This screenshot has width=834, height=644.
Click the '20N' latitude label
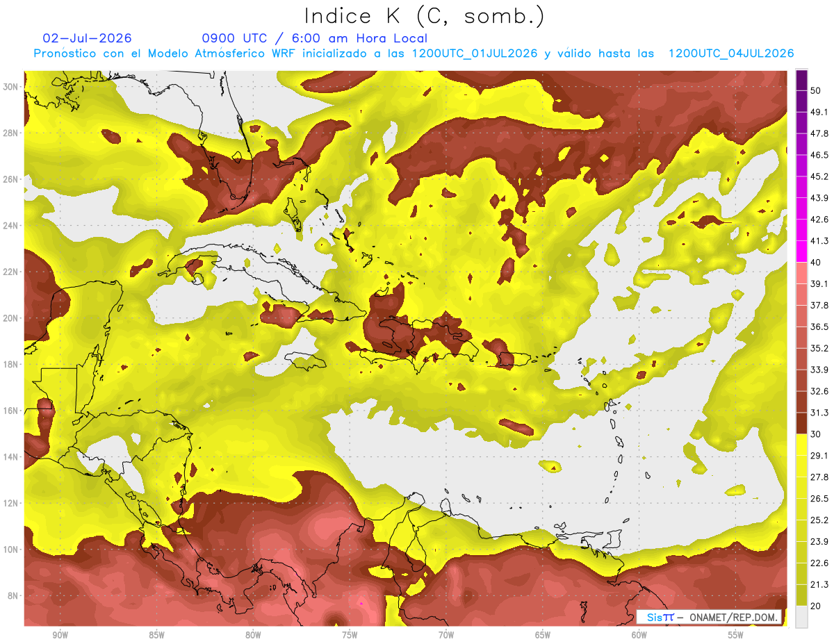(10, 317)
